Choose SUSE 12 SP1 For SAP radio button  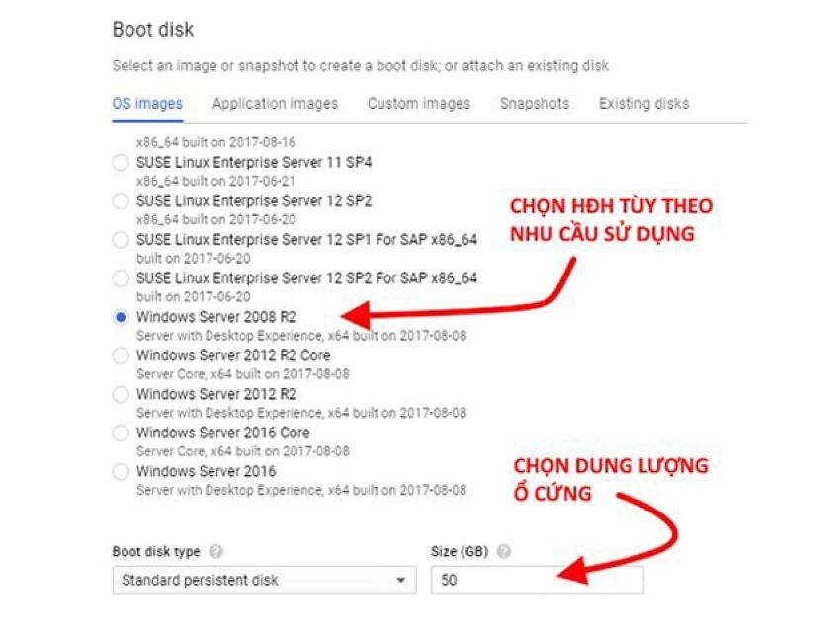(x=121, y=239)
